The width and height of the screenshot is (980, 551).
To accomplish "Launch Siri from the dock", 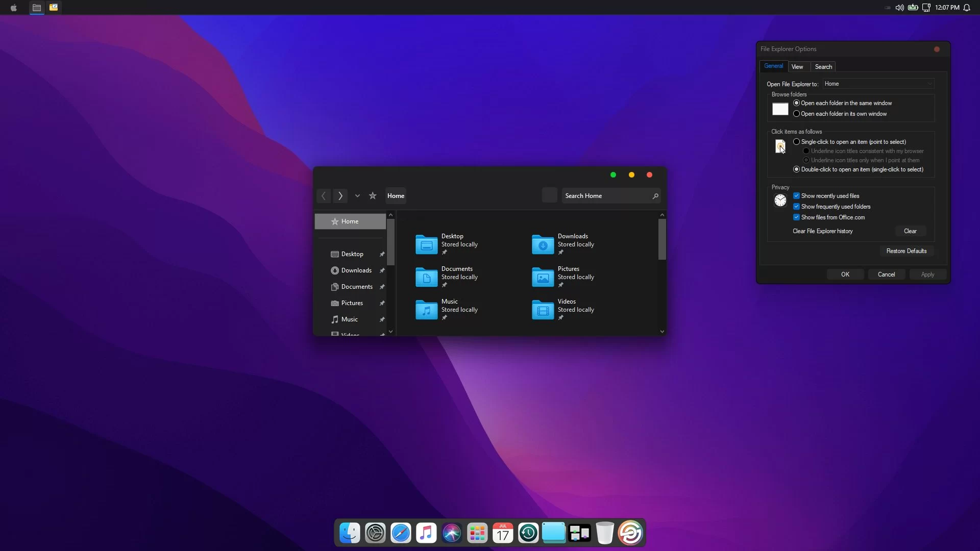I will [x=452, y=533].
